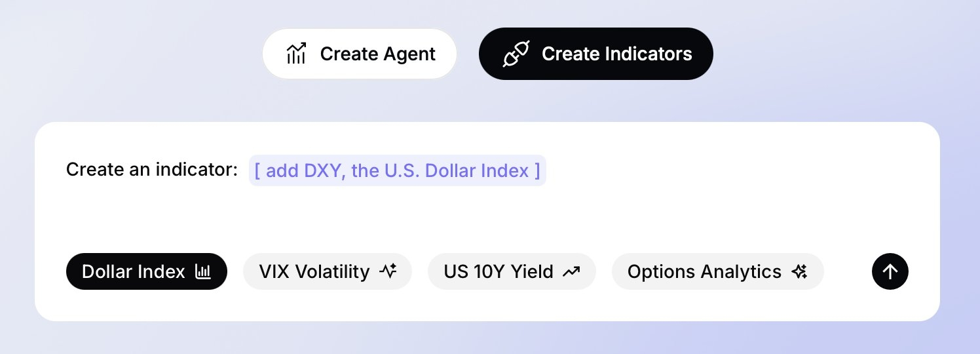
Task: Select the Create Indicators tab
Action: coord(595,54)
